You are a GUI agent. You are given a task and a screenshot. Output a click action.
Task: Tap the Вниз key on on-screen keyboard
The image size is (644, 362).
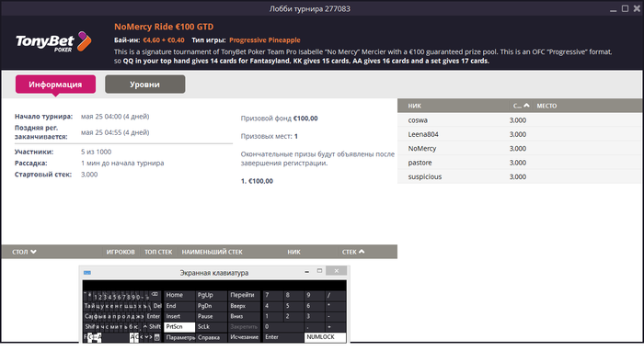coord(245,316)
